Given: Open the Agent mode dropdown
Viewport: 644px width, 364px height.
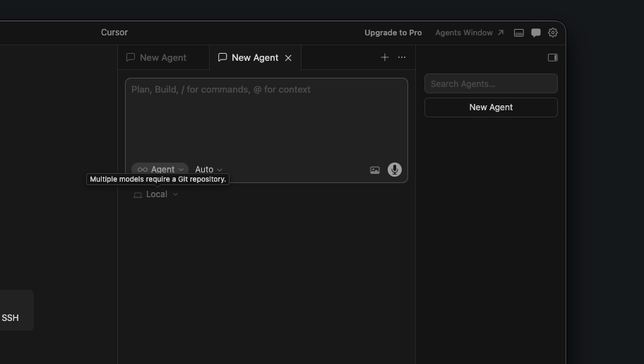Looking at the screenshot, I should [160, 169].
